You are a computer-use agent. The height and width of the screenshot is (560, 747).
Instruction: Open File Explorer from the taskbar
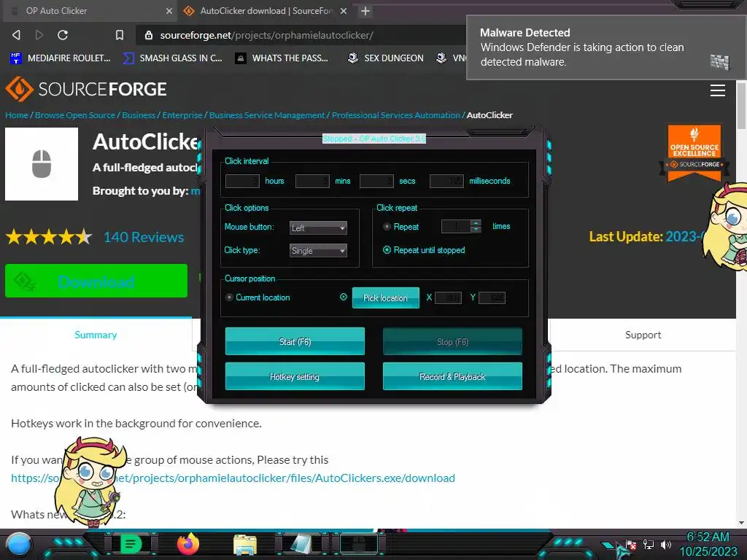tap(245, 545)
